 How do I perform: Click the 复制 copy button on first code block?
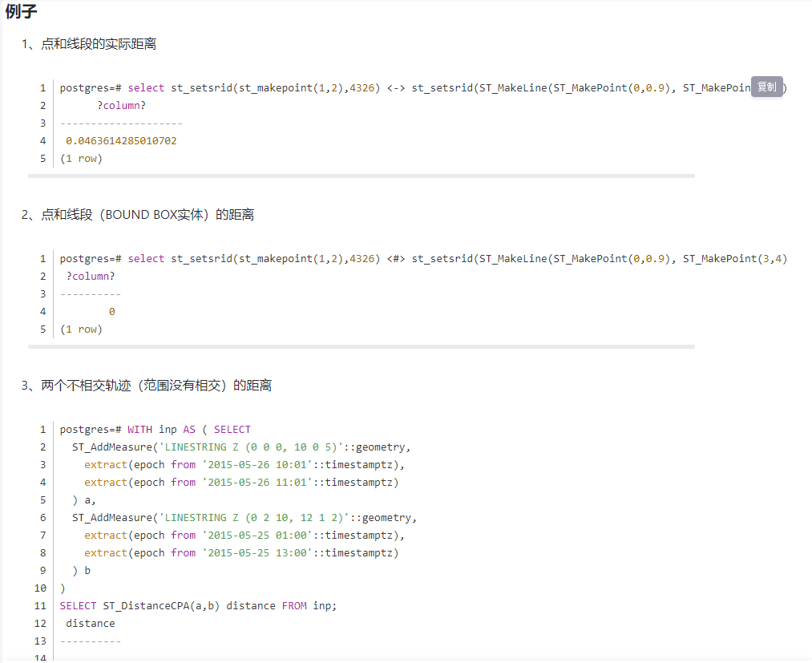click(767, 87)
